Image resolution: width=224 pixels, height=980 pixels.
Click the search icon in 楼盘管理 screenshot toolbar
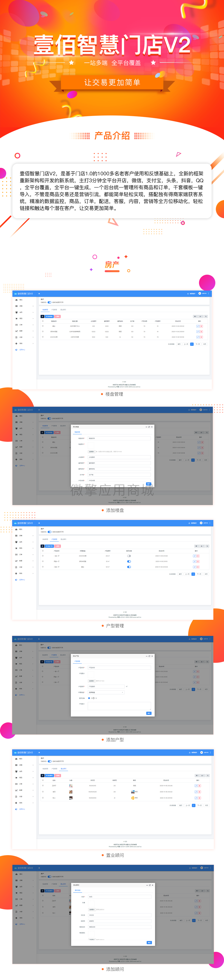pyautogui.click(x=206, y=316)
